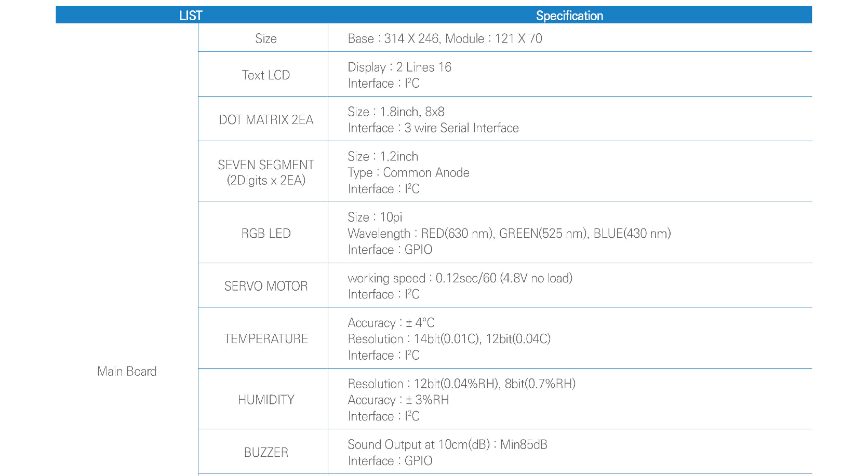Click the servo working speed text
Image resolution: width=868 pixels, height=476 pixels.
coord(460,278)
